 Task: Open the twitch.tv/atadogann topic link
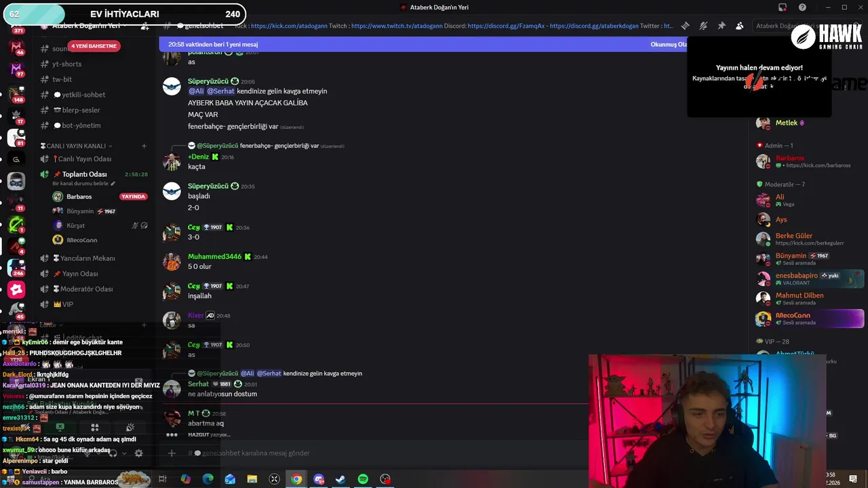click(397, 26)
